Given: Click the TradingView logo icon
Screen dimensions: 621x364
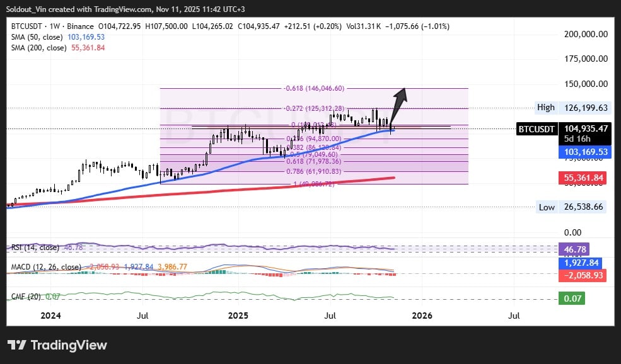Looking at the screenshot, I should 17,345.
